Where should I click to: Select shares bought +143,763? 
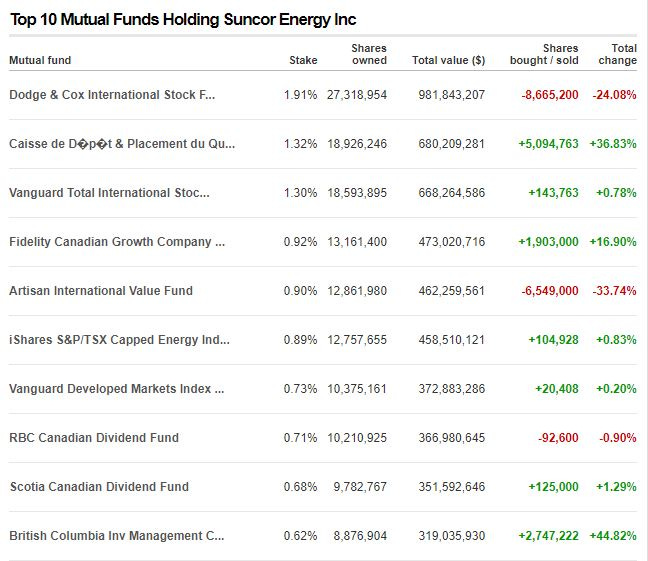(x=553, y=193)
